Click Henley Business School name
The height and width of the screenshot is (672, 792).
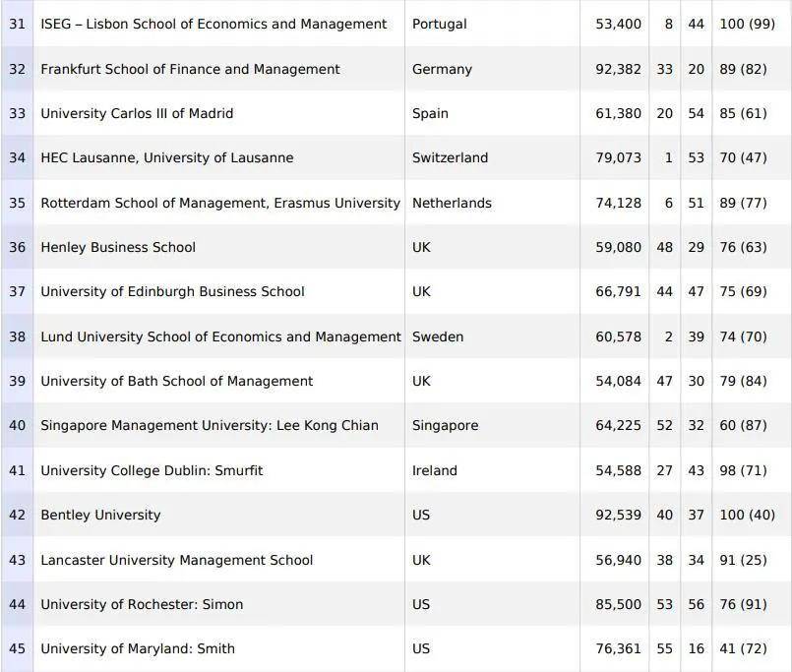tap(118, 247)
